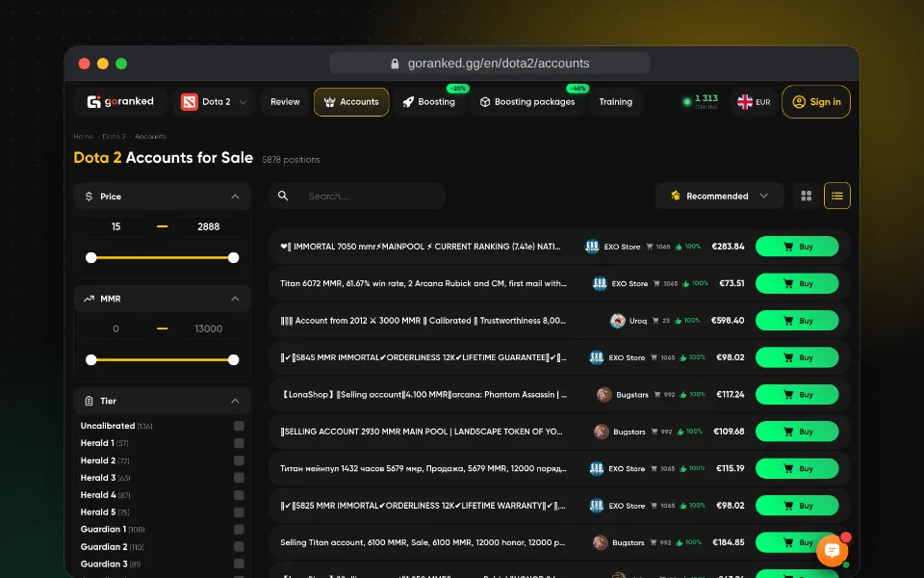The image size is (924, 578).
Task: Check the Guardian 3 tier box
Action: (x=239, y=564)
